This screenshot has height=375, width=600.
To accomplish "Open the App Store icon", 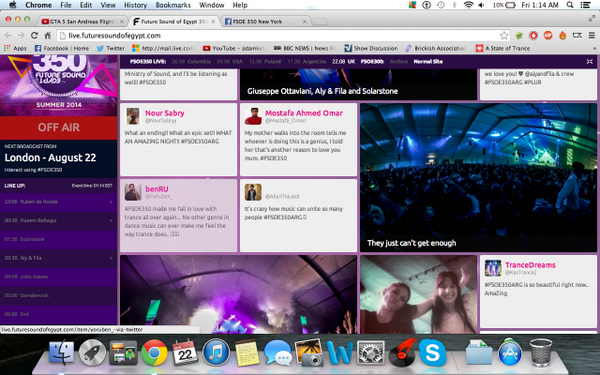I will pyautogui.click(x=510, y=352).
